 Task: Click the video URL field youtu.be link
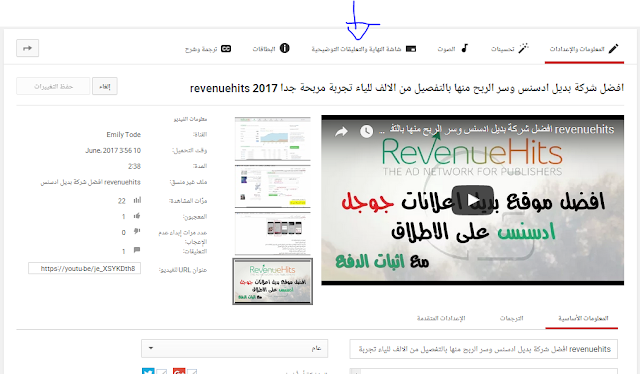[84, 268]
